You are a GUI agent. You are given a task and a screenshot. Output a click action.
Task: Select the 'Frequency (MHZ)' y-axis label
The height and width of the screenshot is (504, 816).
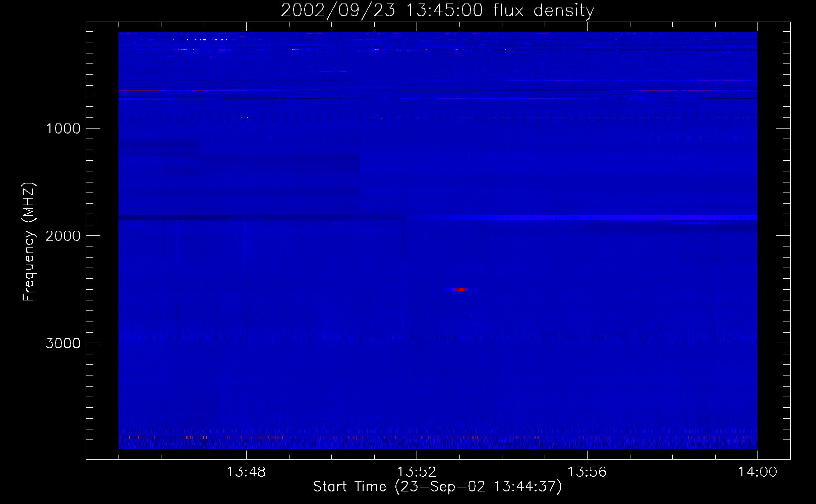point(29,242)
